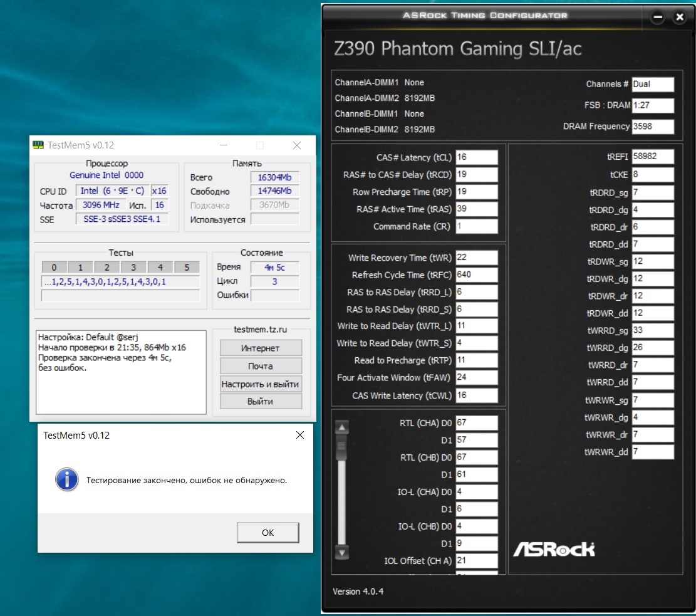Image resolution: width=696 pixels, height=616 pixels.
Task: Select test 3 in Тесты row
Action: 133,267
